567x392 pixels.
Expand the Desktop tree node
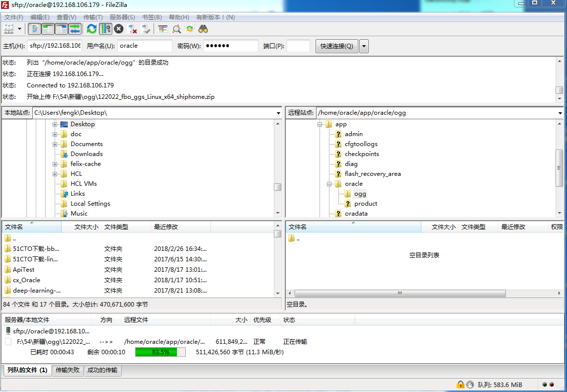point(55,124)
